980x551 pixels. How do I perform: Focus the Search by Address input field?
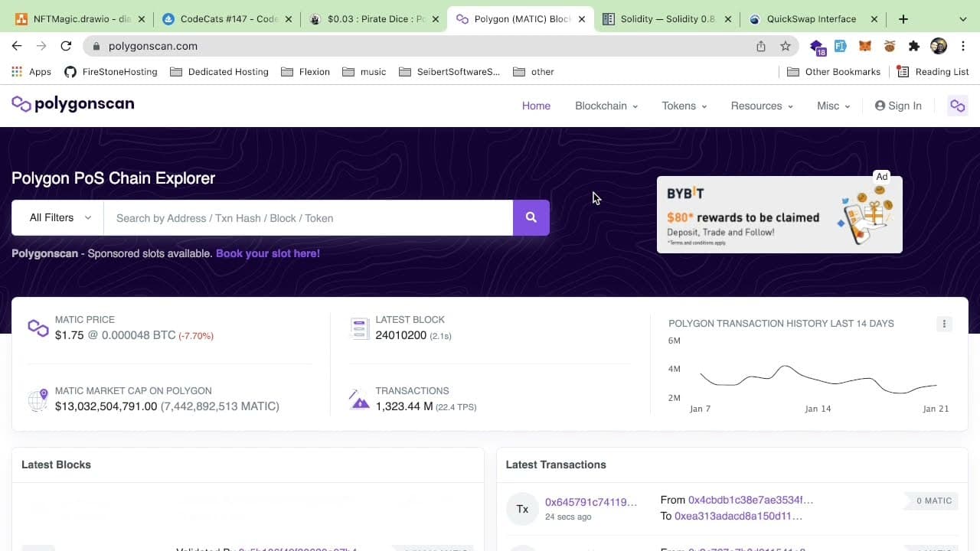tap(308, 218)
